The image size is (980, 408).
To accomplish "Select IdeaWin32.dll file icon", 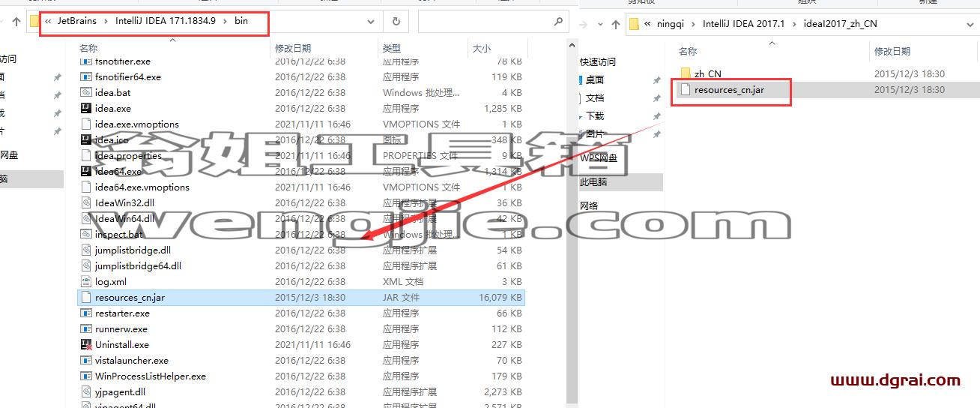I will click(86, 203).
